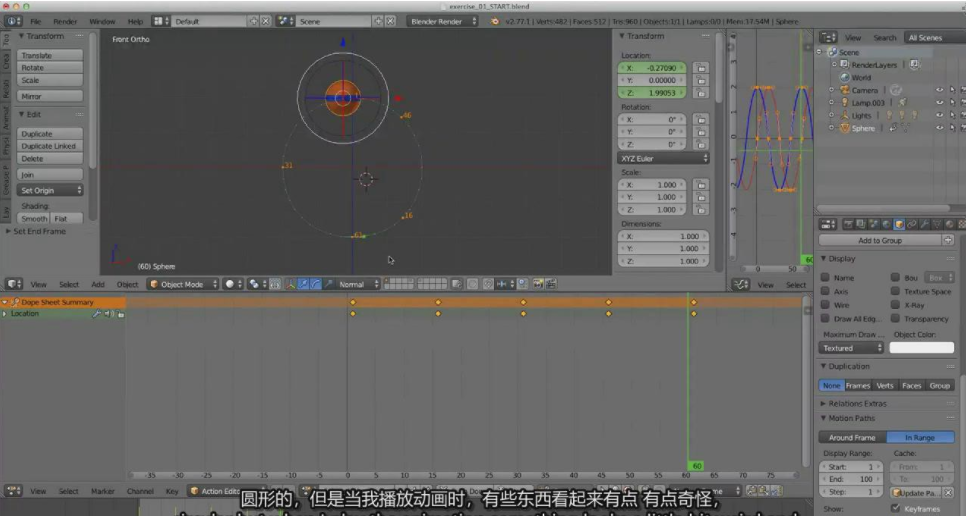Image resolution: width=966 pixels, height=516 pixels.
Task: Click the Material sphere properties tab icon
Action: tap(949, 225)
